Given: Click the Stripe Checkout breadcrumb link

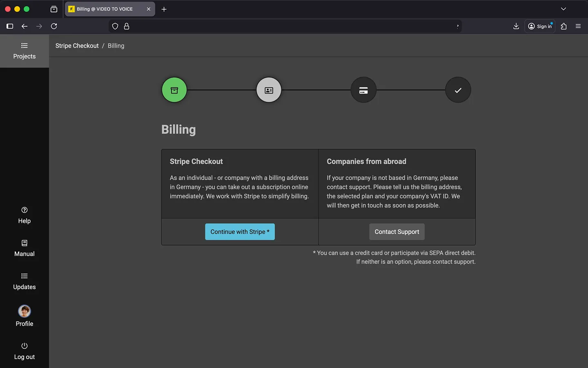Looking at the screenshot, I should point(77,46).
